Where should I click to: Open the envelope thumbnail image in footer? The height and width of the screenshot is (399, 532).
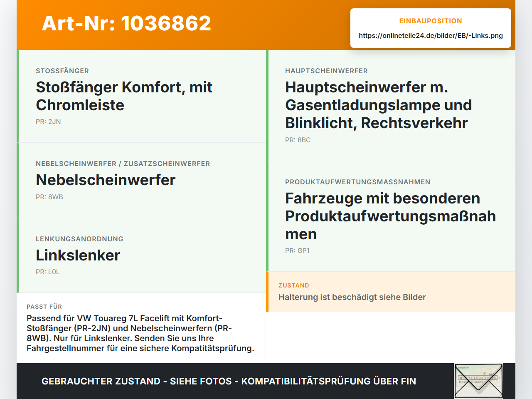(478, 381)
